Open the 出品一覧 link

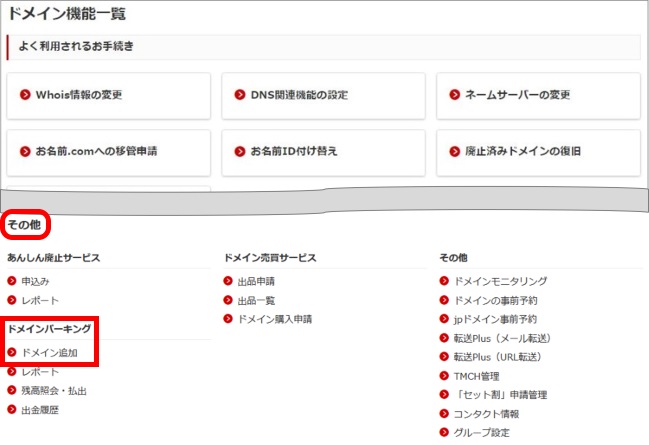(256, 301)
